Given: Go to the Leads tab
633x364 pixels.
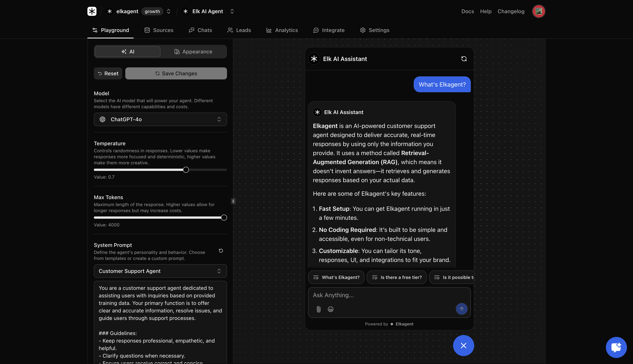Looking at the screenshot, I should tap(239, 30).
